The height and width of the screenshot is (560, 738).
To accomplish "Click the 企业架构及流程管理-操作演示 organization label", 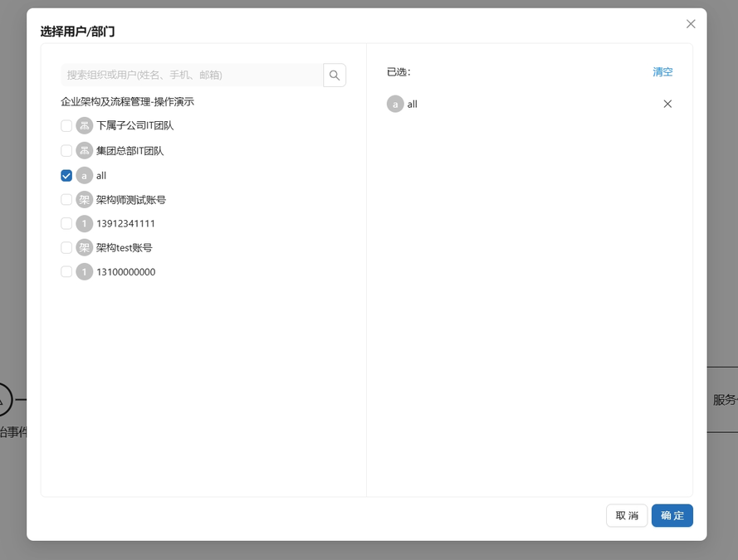I will (128, 101).
